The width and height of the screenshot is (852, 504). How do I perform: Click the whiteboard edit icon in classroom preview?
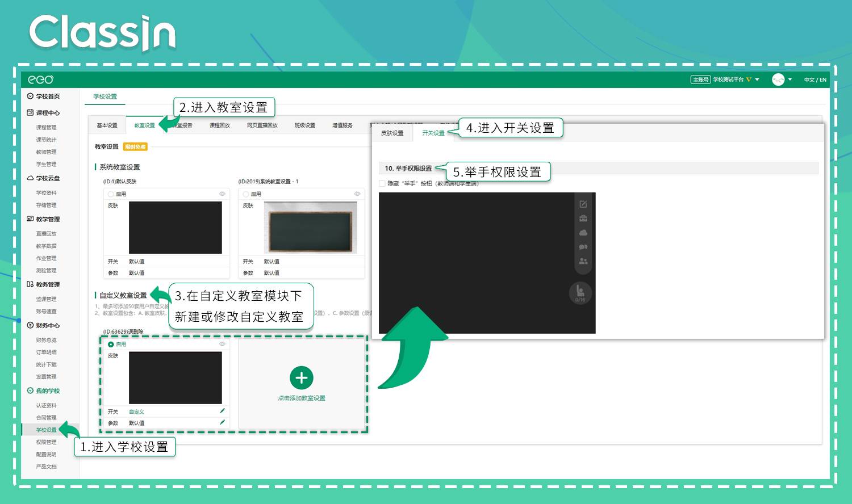pos(583,204)
